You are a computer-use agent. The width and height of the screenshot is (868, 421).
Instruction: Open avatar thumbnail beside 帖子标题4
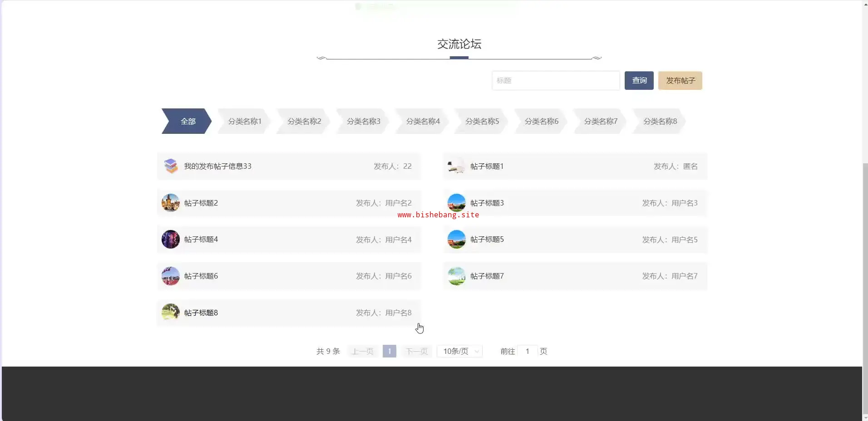[171, 240]
